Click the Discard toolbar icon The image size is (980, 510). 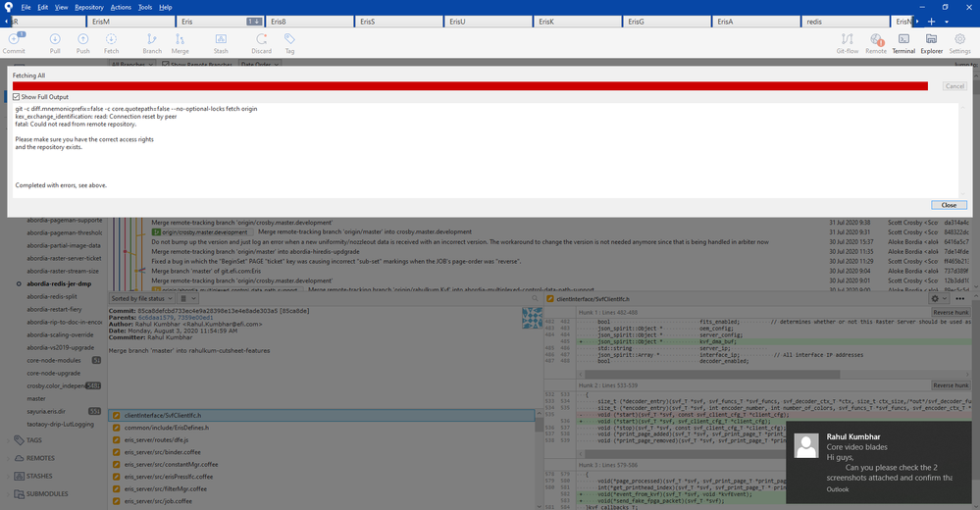tap(261, 39)
